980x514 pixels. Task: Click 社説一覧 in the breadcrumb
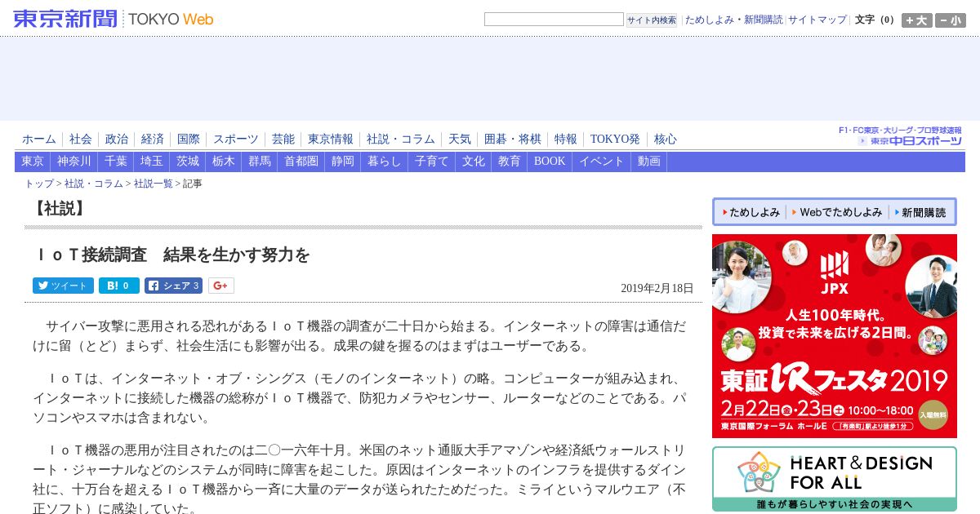click(154, 184)
